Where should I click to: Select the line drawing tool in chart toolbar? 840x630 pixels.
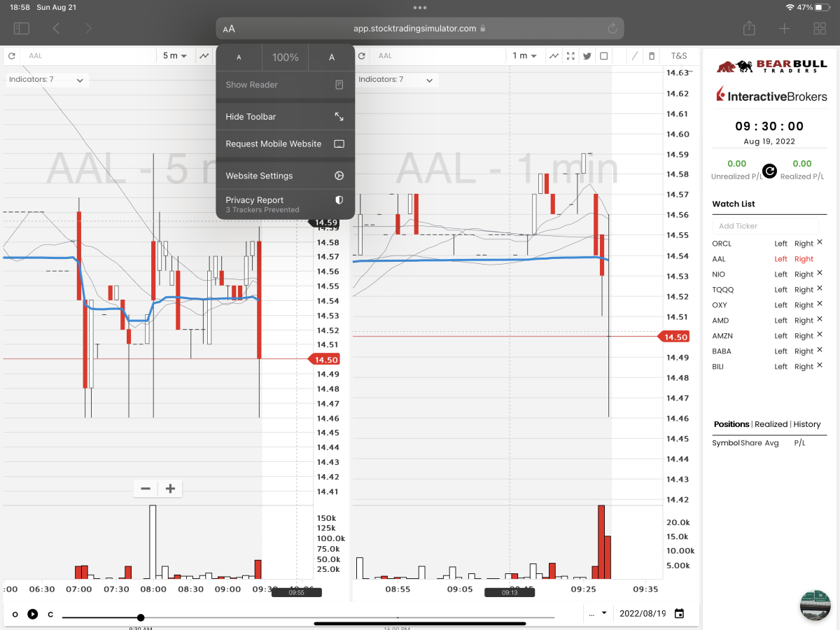click(x=635, y=56)
